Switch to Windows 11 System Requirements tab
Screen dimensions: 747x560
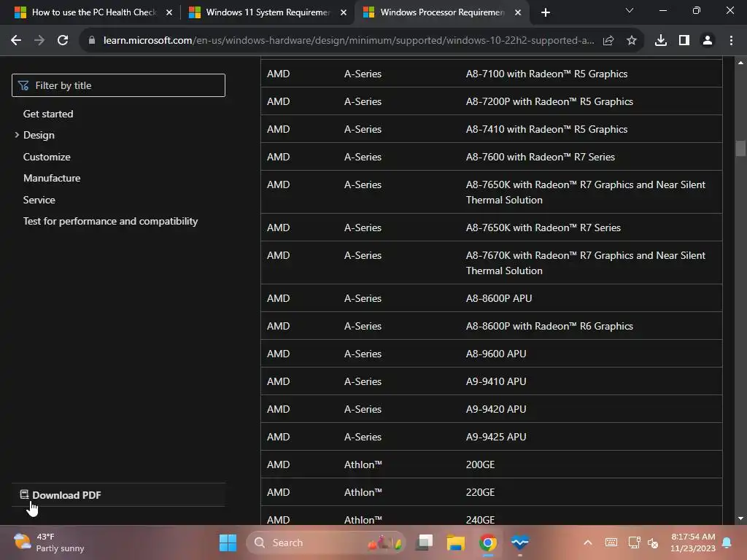pos(268,12)
